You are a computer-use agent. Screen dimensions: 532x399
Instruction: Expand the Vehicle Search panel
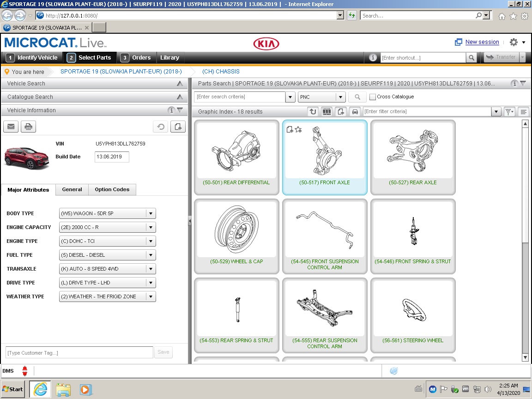pos(180,84)
